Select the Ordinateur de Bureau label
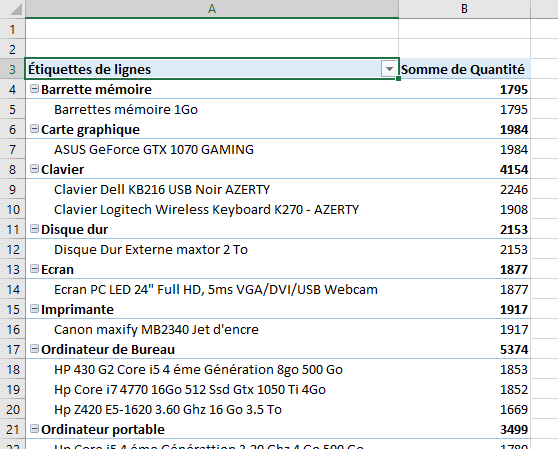 [x=108, y=349]
